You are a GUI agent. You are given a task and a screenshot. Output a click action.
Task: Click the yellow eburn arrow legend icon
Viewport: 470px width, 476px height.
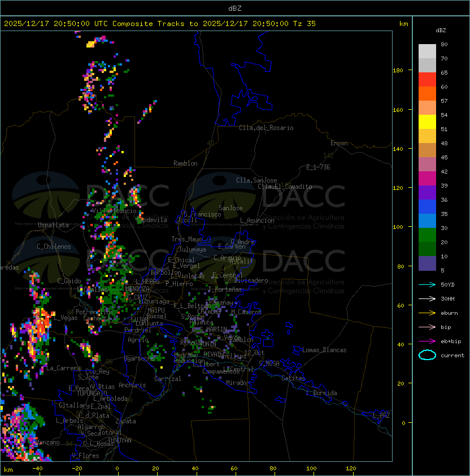(x=427, y=313)
